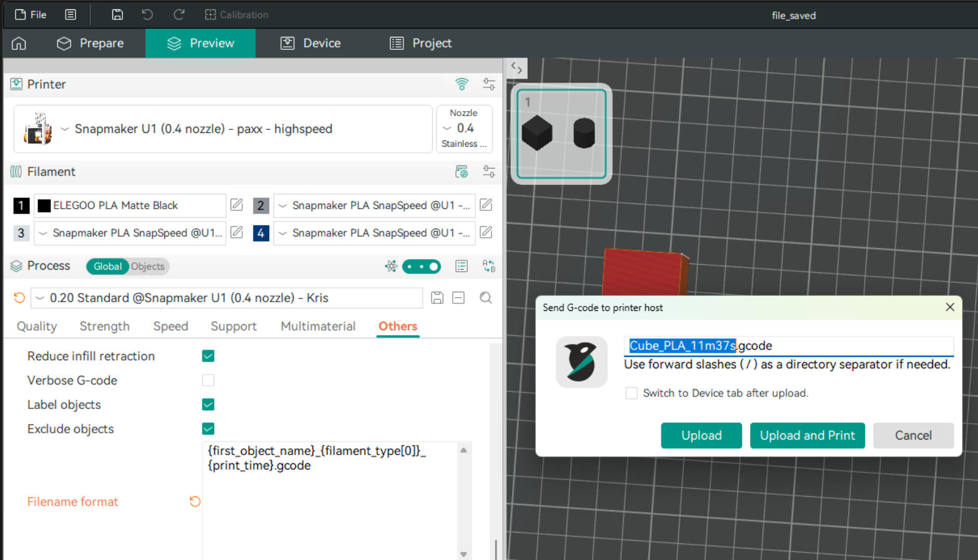Image resolution: width=978 pixels, height=560 pixels.
Task: Enable Verbose G-code checkbox
Action: [x=208, y=380]
